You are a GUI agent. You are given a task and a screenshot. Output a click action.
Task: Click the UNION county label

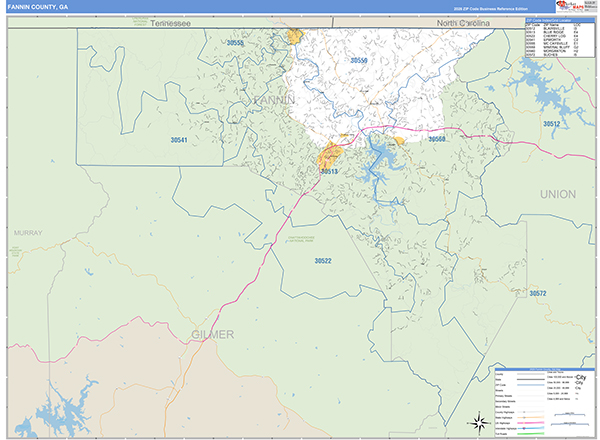[558, 193]
